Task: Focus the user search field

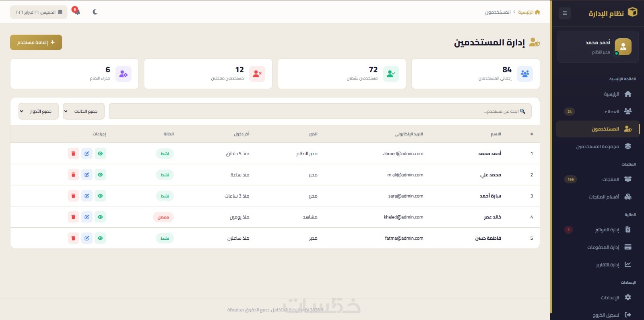Action: [320, 111]
